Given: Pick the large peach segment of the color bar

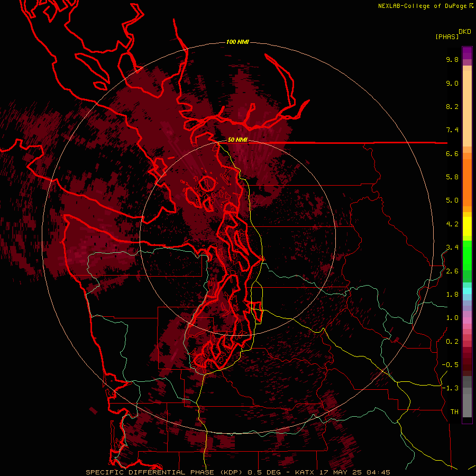Looking at the screenshot, I should 467,108.
